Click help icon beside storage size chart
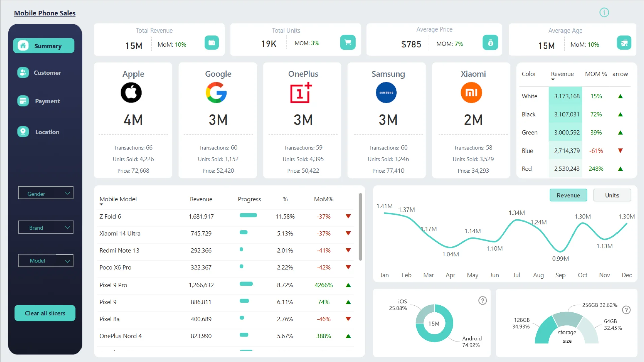 [626, 310]
